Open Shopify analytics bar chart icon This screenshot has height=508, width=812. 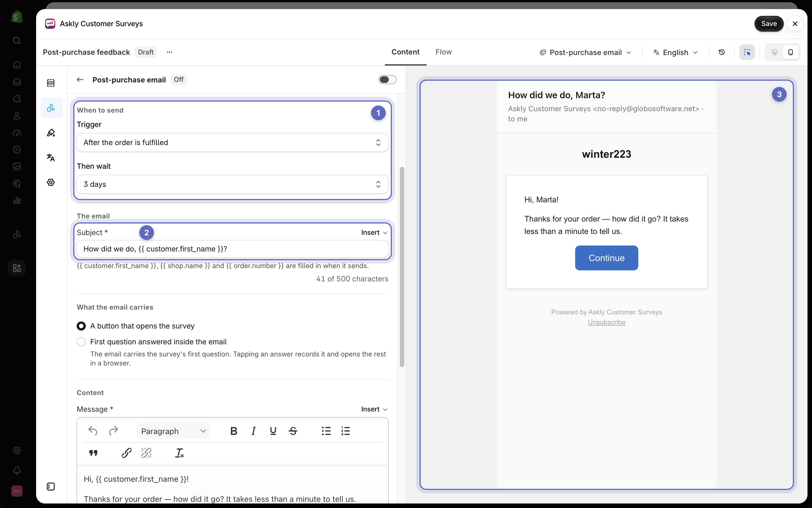tap(17, 201)
